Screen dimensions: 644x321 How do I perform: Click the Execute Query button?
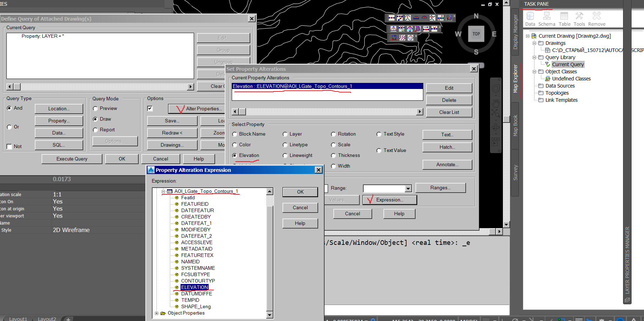click(71, 158)
